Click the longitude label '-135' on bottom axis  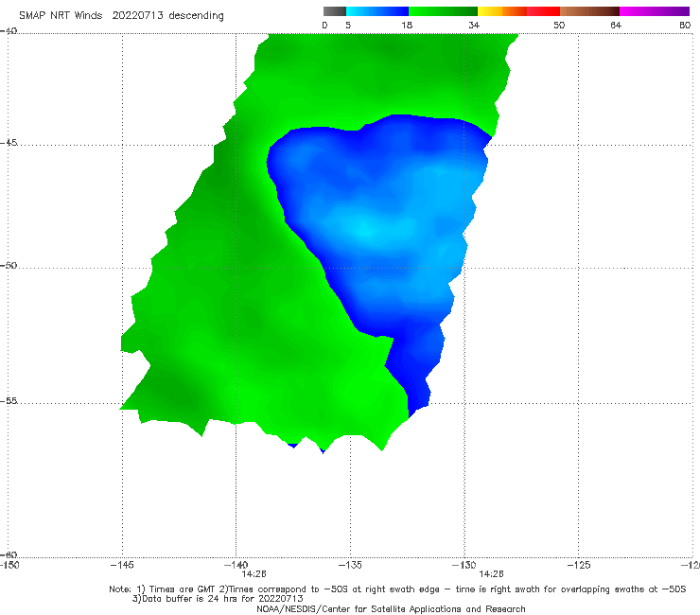tap(350, 565)
